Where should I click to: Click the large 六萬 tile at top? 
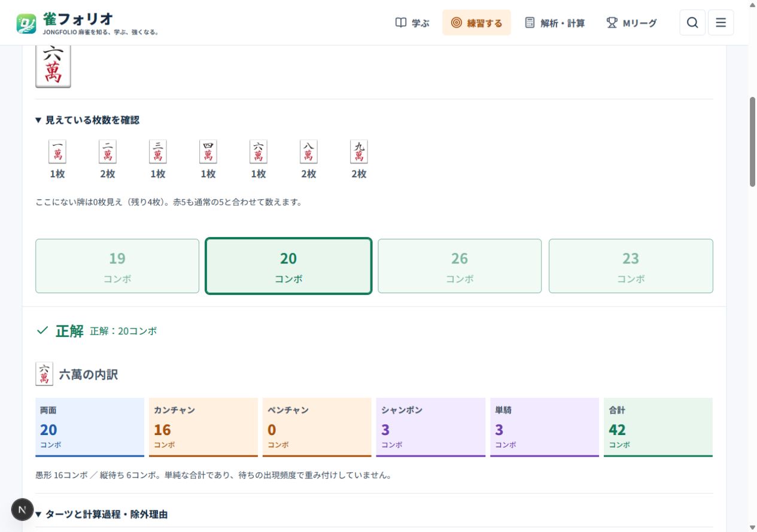53,66
